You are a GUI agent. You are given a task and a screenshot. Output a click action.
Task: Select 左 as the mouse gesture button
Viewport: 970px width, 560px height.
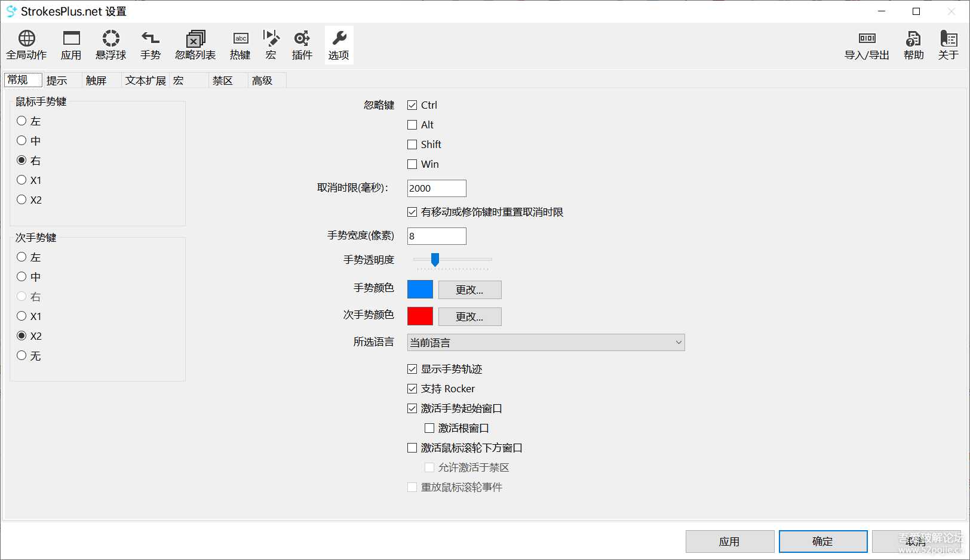click(22, 121)
